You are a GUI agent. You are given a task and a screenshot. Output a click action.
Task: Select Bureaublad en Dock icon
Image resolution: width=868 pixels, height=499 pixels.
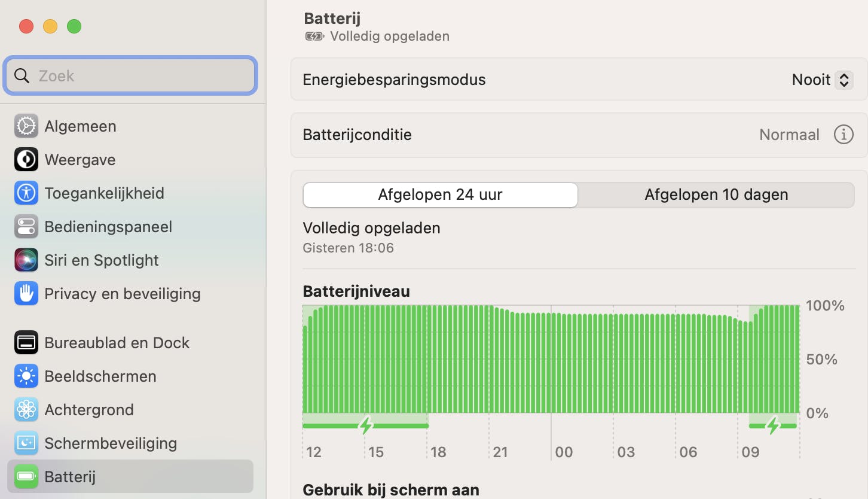point(26,343)
